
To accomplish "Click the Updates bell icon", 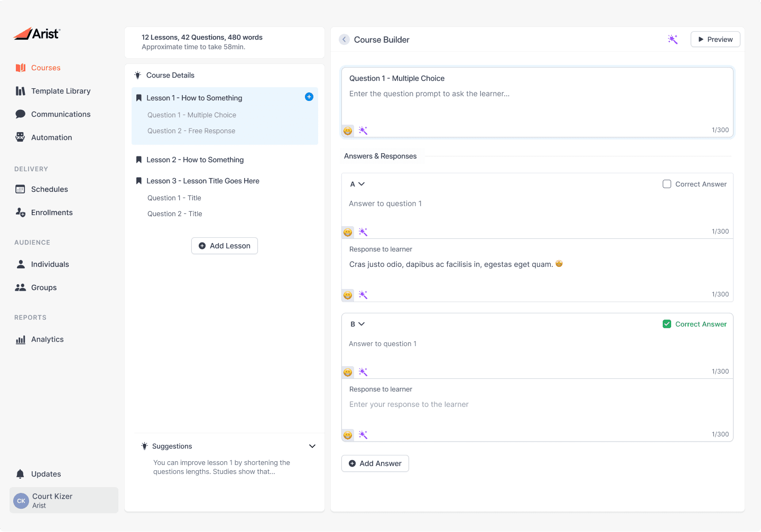I will click(20, 474).
